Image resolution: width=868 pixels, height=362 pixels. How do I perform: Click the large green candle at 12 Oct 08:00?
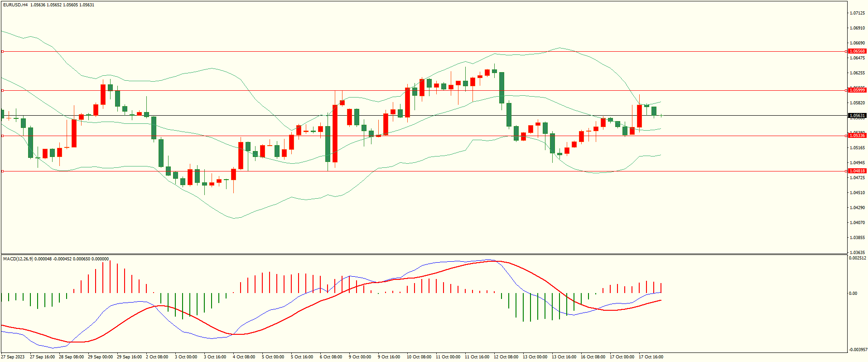tap(502, 88)
